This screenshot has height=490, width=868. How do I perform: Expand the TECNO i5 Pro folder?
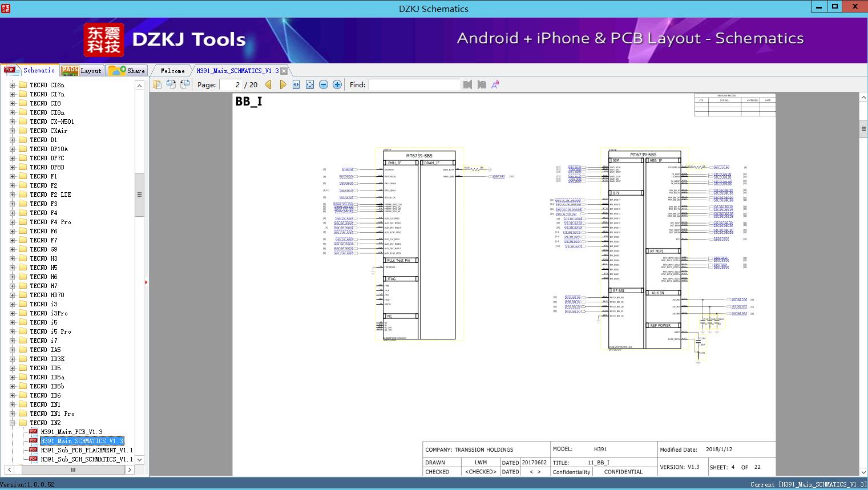pyautogui.click(x=12, y=331)
